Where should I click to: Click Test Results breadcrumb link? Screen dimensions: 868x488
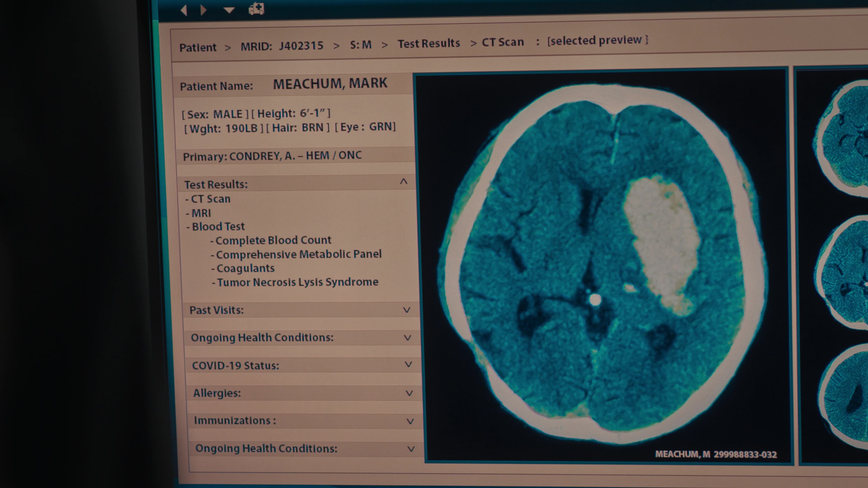click(429, 43)
